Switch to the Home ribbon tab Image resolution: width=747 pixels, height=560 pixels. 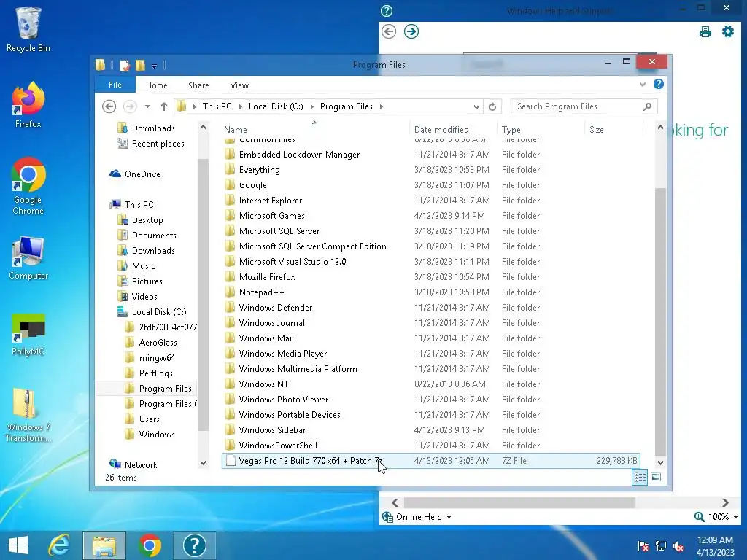[157, 85]
